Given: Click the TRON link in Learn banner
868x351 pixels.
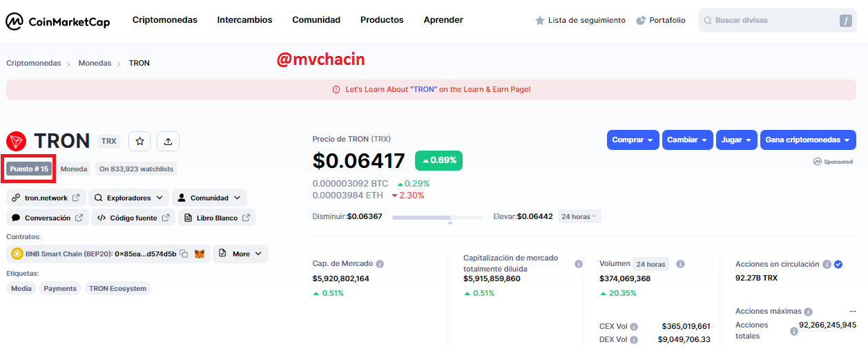Looking at the screenshot, I should point(424,90).
